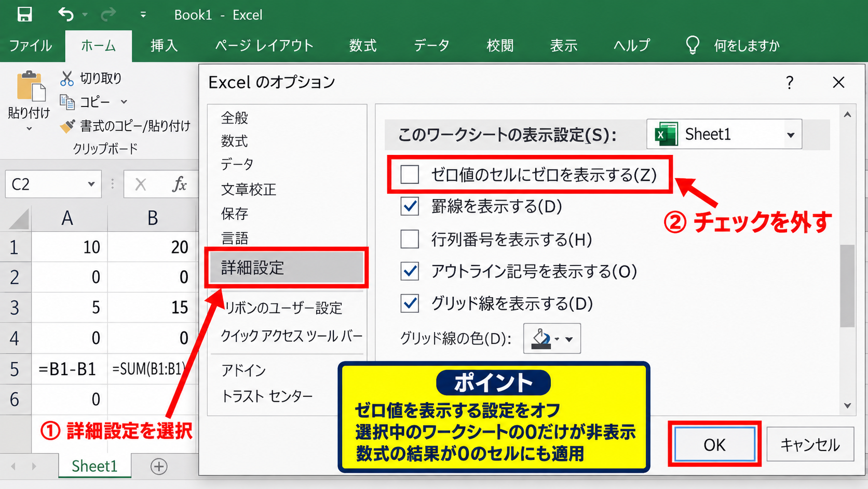This screenshot has height=489, width=868.
Task: Select 保存 category
Action: click(x=235, y=214)
